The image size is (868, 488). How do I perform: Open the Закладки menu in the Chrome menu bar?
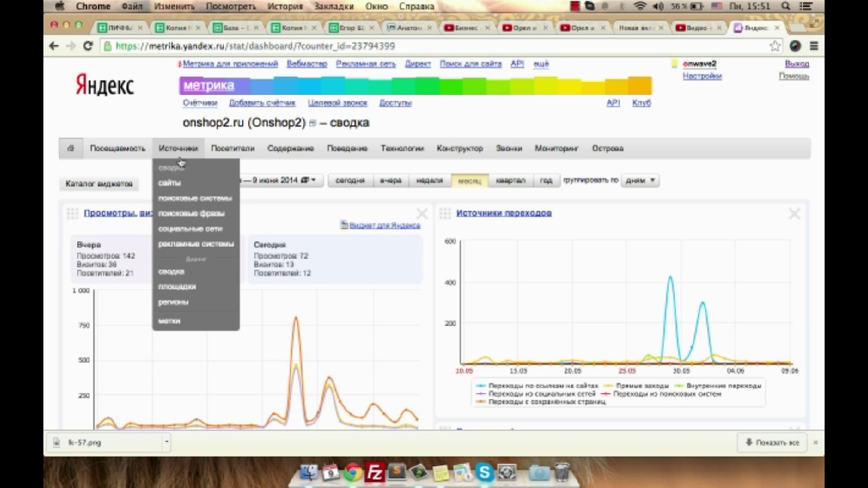tap(334, 6)
